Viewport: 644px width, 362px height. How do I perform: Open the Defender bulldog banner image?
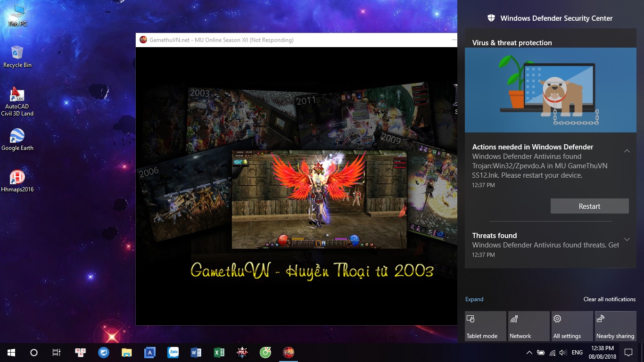[x=551, y=90]
